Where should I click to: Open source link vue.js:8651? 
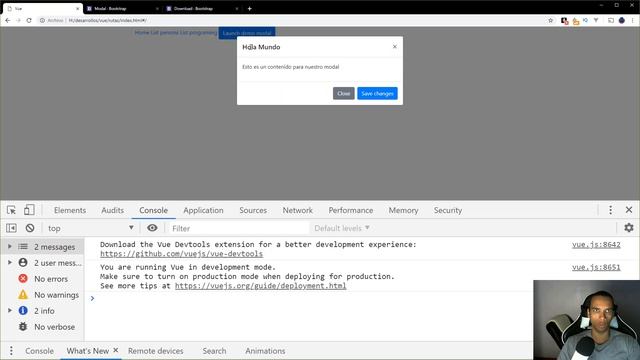pos(596,267)
